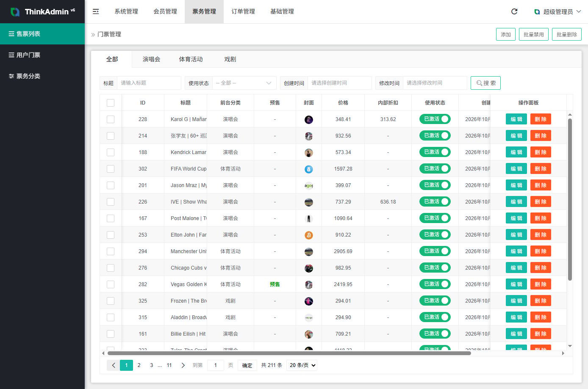The image size is (588, 389).
Task: Collapse the sidebar with the hamburger icon
Action: 96,11
